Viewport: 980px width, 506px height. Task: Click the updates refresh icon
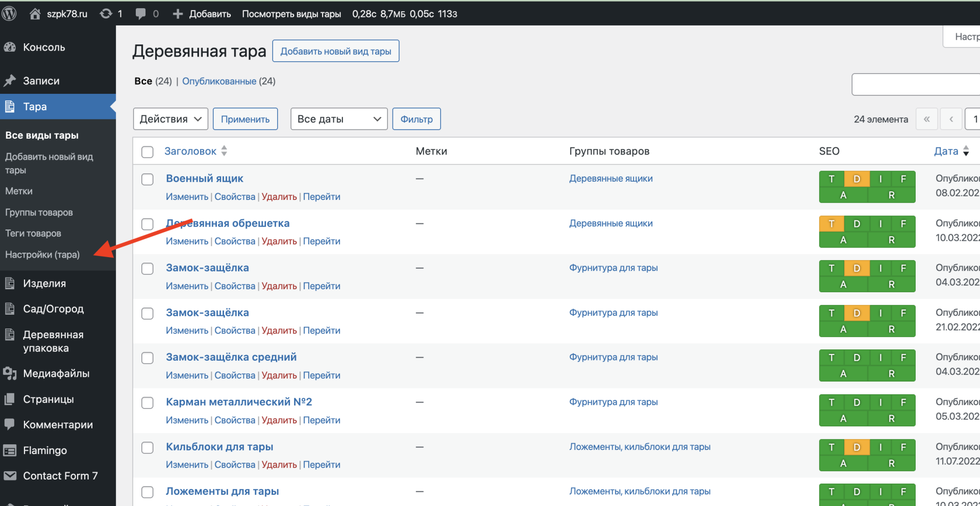point(106,14)
